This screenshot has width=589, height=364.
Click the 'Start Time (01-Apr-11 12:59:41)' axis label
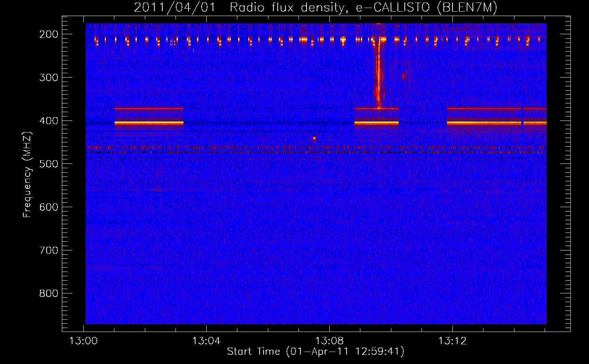point(316,352)
